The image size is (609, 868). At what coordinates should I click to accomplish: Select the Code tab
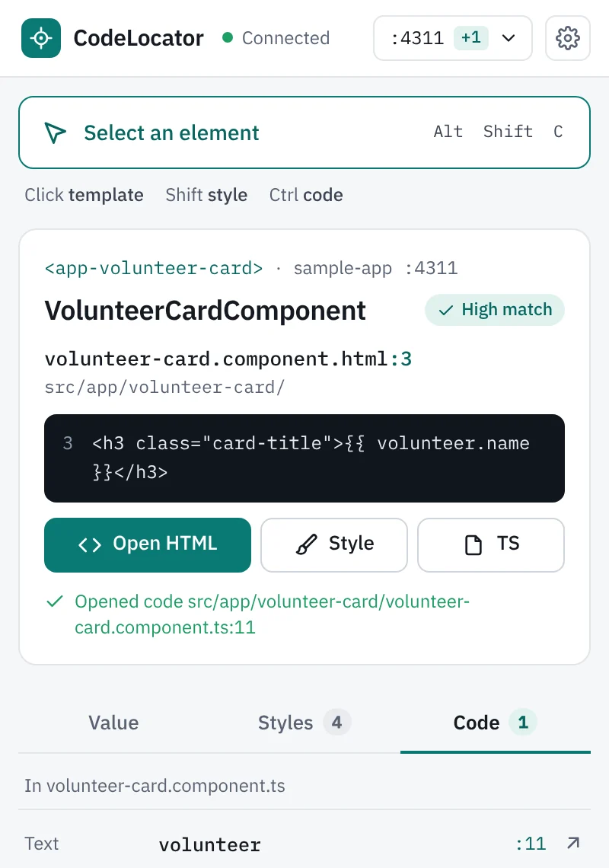495,723
